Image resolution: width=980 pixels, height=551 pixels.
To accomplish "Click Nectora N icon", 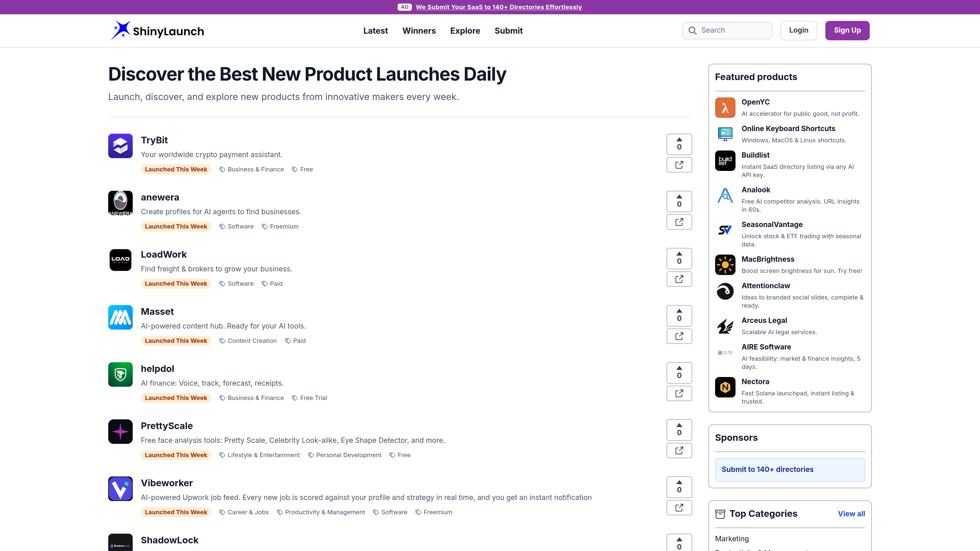I will point(725,387).
